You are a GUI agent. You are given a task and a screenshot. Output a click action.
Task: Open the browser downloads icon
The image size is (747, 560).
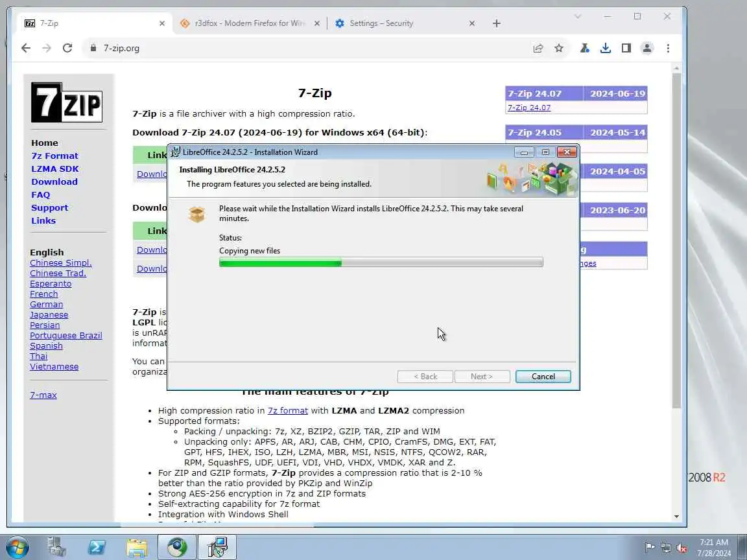[606, 48]
